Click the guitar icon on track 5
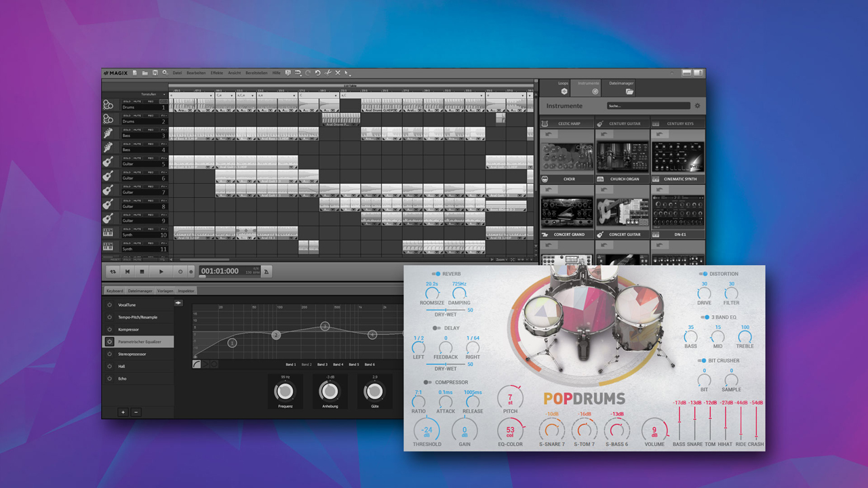Image resolution: width=868 pixels, height=488 pixels. [x=108, y=161]
